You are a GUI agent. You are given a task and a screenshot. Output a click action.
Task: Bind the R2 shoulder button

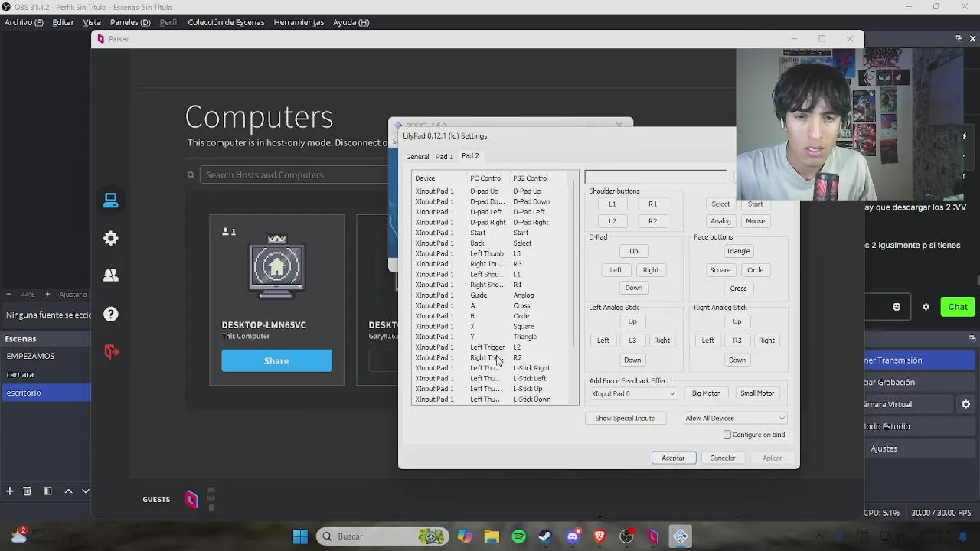coord(652,221)
